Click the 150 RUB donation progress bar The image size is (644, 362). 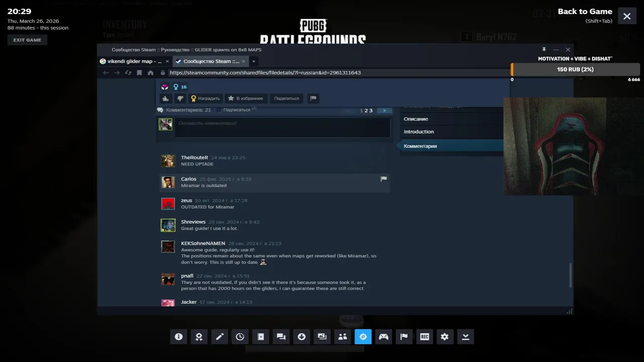click(x=576, y=69)
